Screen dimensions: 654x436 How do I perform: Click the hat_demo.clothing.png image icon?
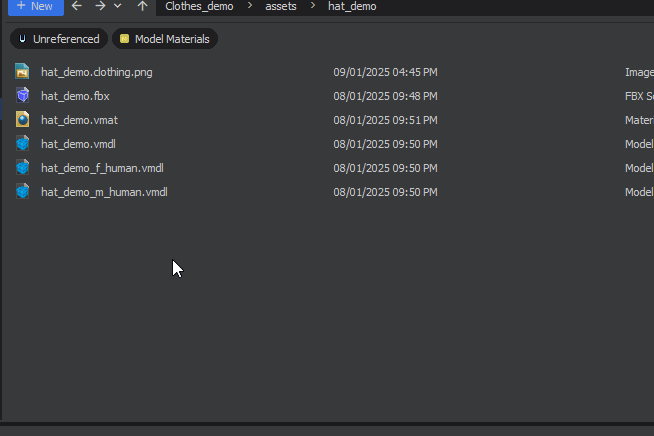tap(23, 71)
